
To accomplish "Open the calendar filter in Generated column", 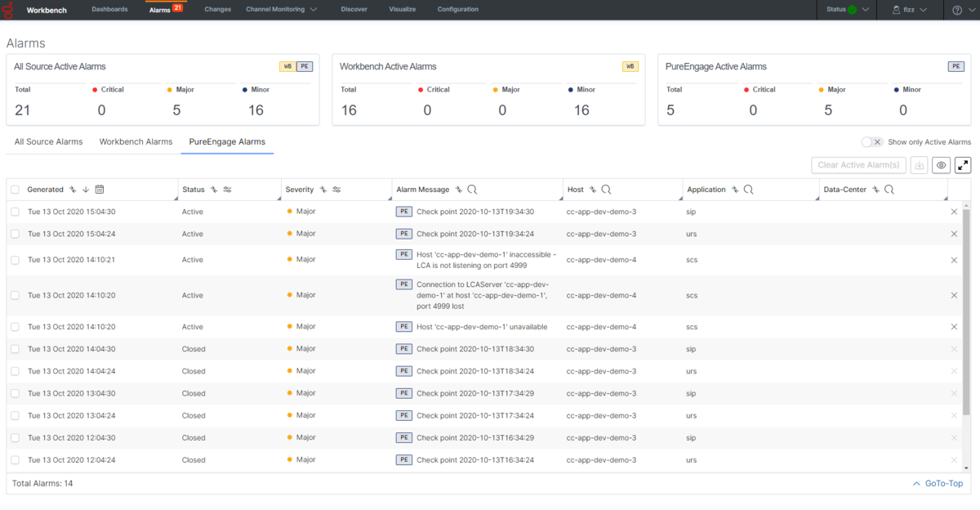I will [x=100, y=190].
